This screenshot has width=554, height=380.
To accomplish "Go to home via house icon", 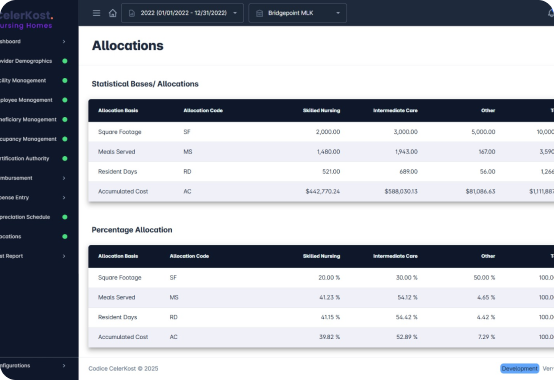I will pos(112,13).
